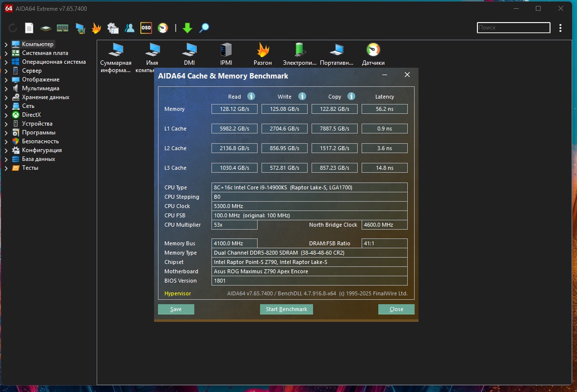Click the audit manager toolbar icon
The height and width of the screenshot is (392, 577).
[x=113, y=28]
